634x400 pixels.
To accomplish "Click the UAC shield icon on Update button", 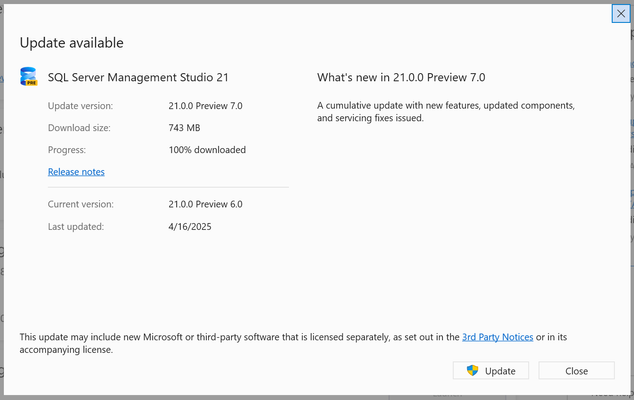I will click(472, 370).
